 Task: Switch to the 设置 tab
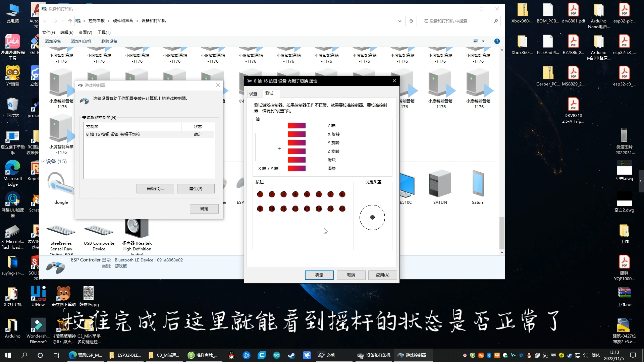tap(254, 94)
